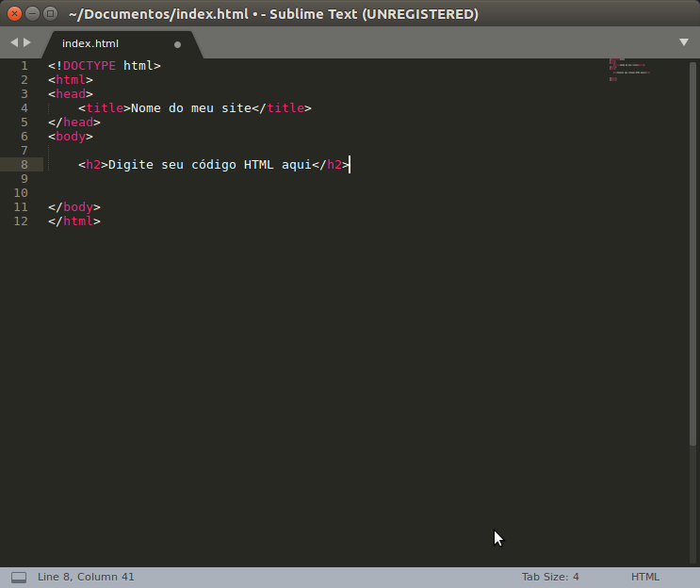The height and width of the screenshot is (588, 700).
Task: Place cursor in 'Nome do meu site' text
Action: point(191,108)
